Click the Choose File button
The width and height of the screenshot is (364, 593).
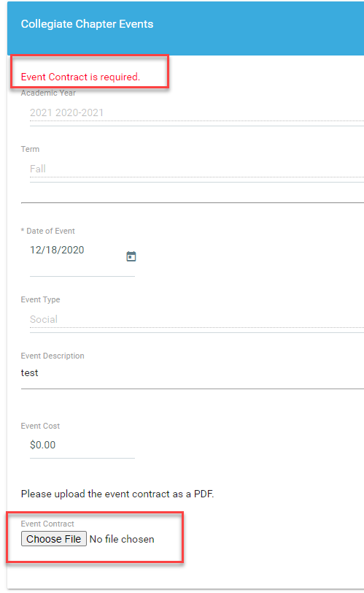(x=54, y=539)
